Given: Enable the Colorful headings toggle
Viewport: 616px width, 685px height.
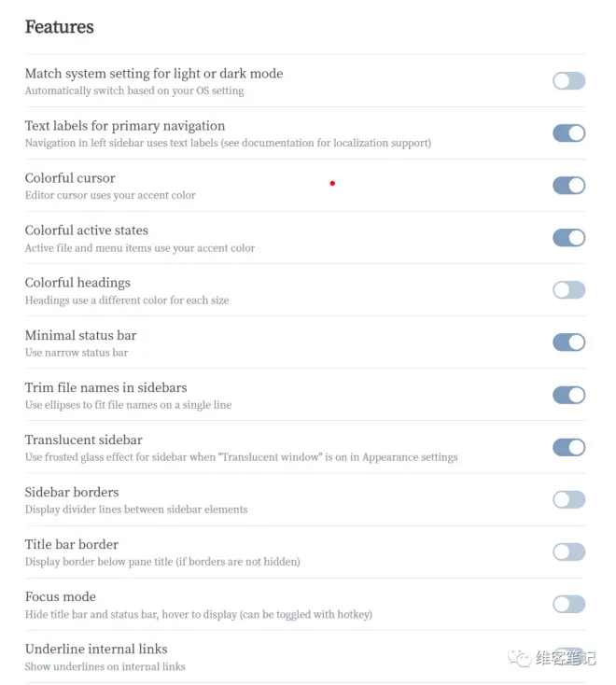Looking at the screenshot, I should (568, 290).
